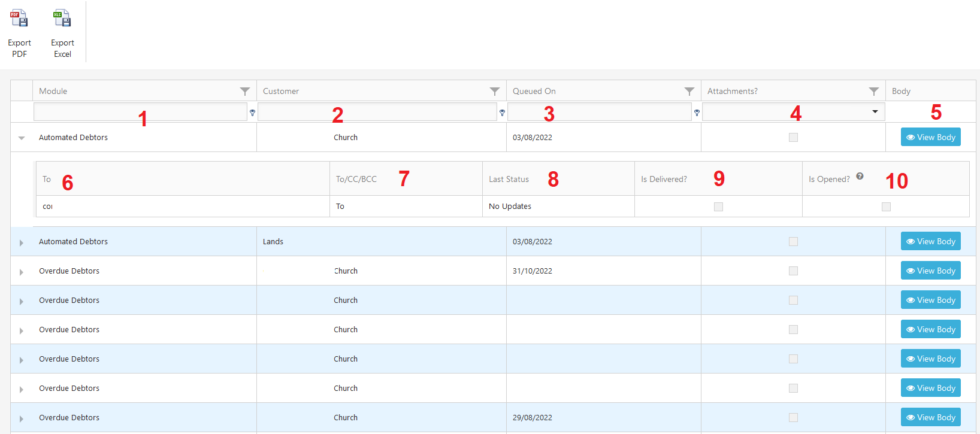Click the Body column header
The image size is (980, 434).
(901, 91)
